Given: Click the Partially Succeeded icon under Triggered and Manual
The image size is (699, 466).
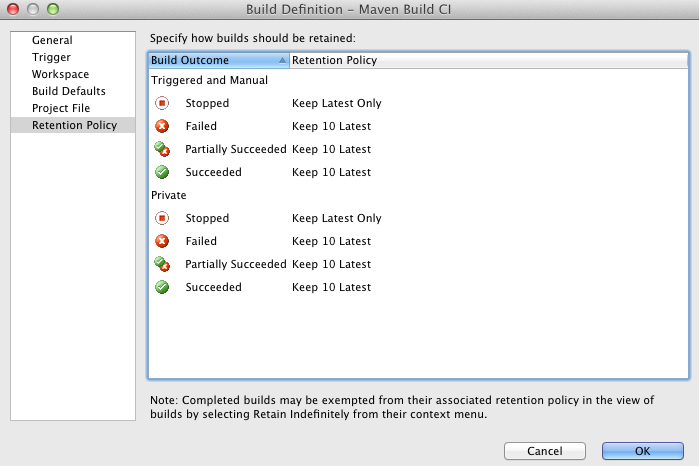Looking at the screenshot, I should click(162, 149).
